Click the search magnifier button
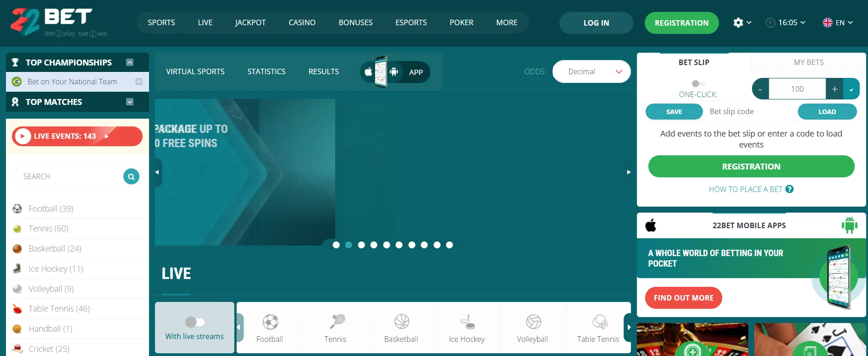 pyautogui.click(x=131, y=176)
